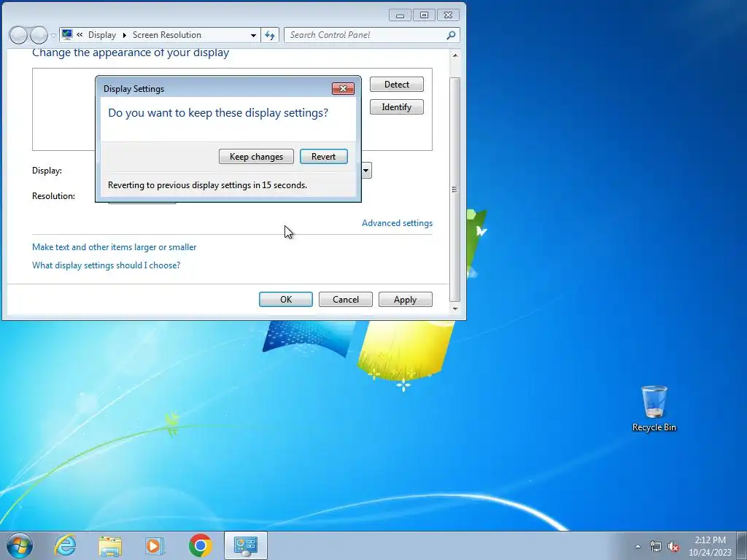The width and height of the screenshot is (747, 560).
Task: Maximize the Screen Resolution window
Action: point(424,15)
